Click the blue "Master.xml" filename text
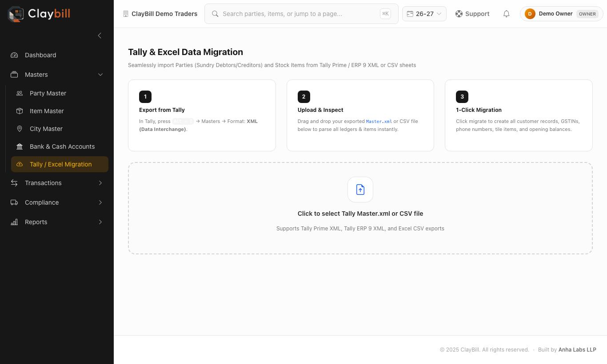Image resolution: width=607 pixels, height=364 pixels. [x=379, y=121]
